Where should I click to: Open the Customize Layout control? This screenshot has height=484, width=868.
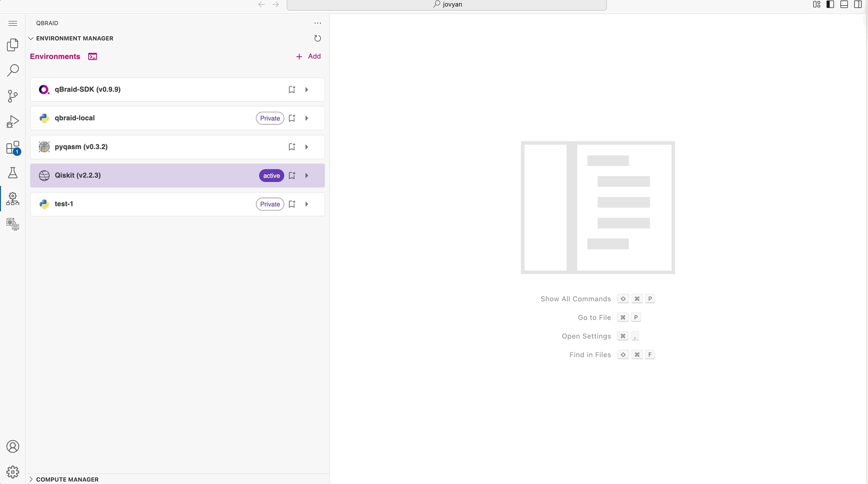coord(817,4)
